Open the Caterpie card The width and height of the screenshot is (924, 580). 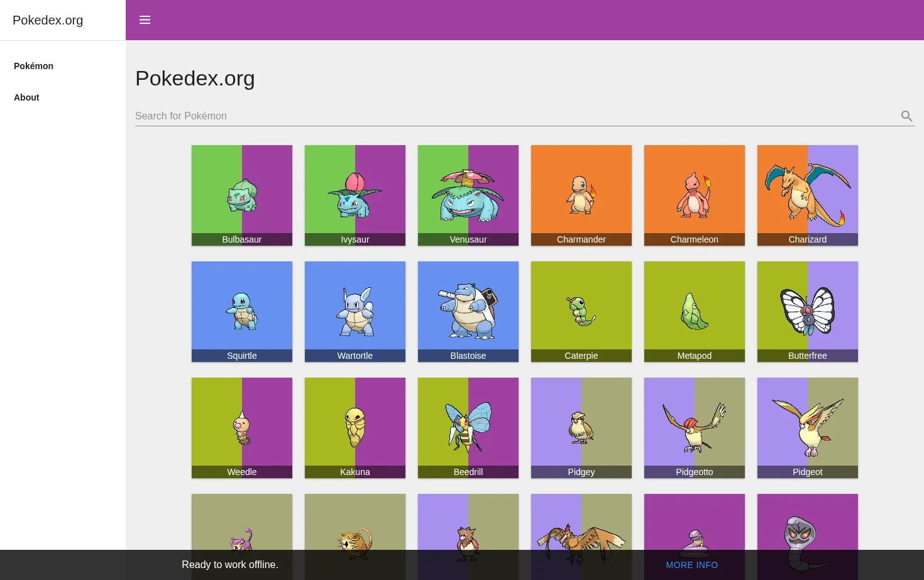click(x=581, y=312)
